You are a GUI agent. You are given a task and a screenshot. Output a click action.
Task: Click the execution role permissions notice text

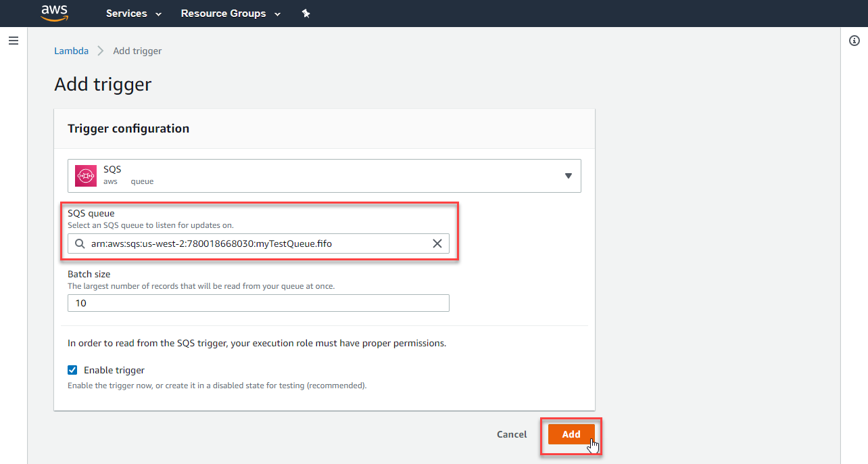257,343
